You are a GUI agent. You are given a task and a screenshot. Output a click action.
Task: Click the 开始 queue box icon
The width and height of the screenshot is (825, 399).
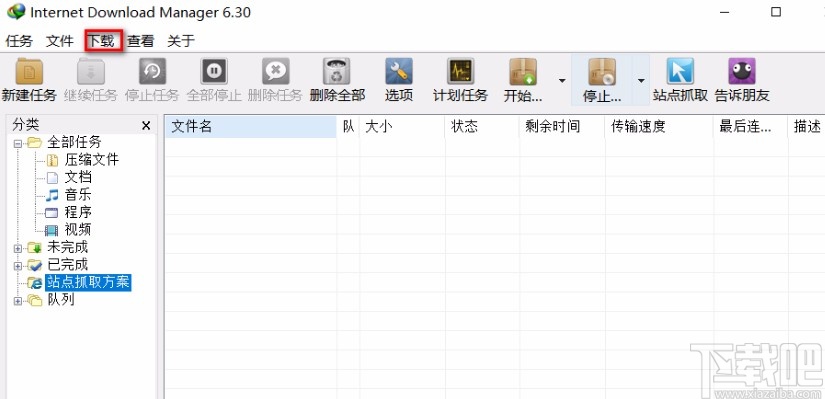(523, 72)
